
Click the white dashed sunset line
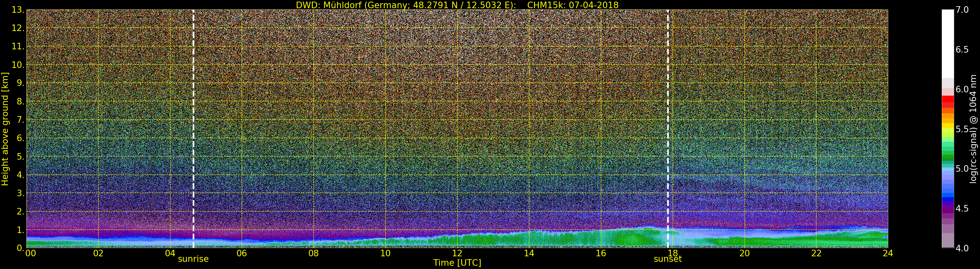pyautogui.click(x=668, y=129)
